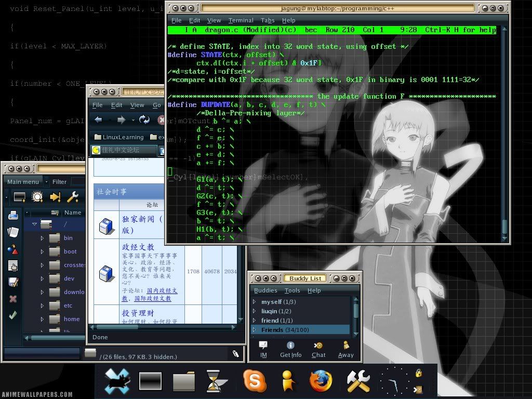
Task: Go forward in the browser window
Action: pos(121,120)
